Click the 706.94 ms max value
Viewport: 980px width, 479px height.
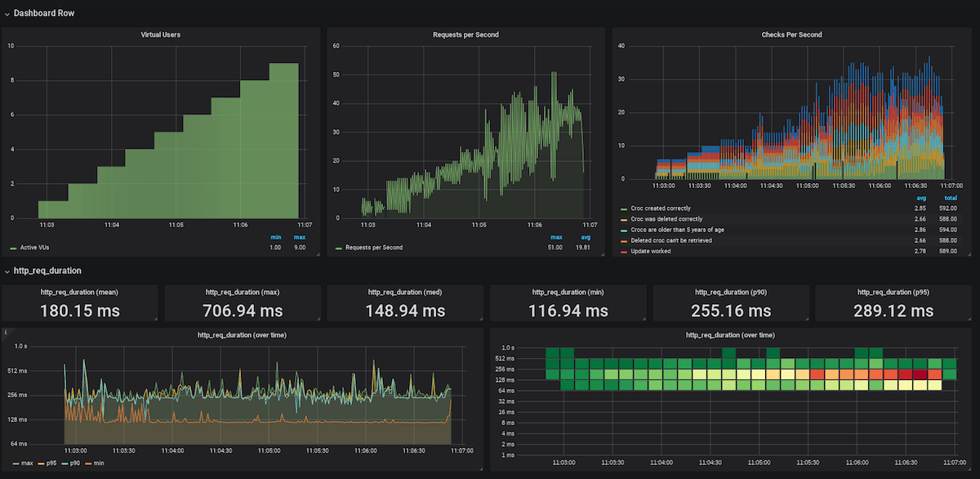[x=243, y=311]
